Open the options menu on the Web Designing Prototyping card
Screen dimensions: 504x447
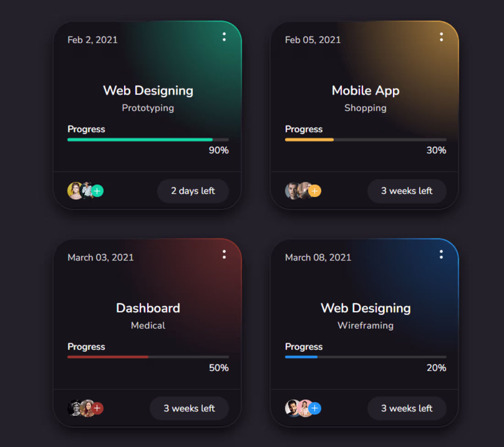pyautogui.click(x=224, y=37)
